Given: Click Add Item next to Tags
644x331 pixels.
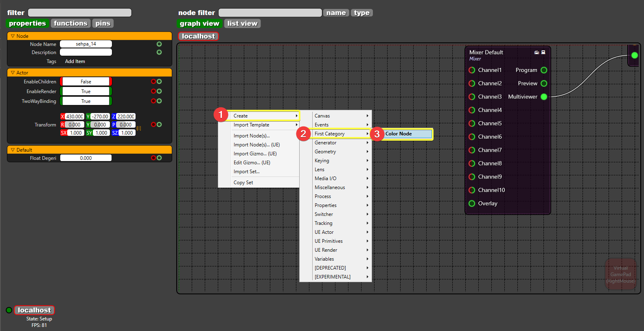Looking at the screenshot, I should (x=75, y=61).
